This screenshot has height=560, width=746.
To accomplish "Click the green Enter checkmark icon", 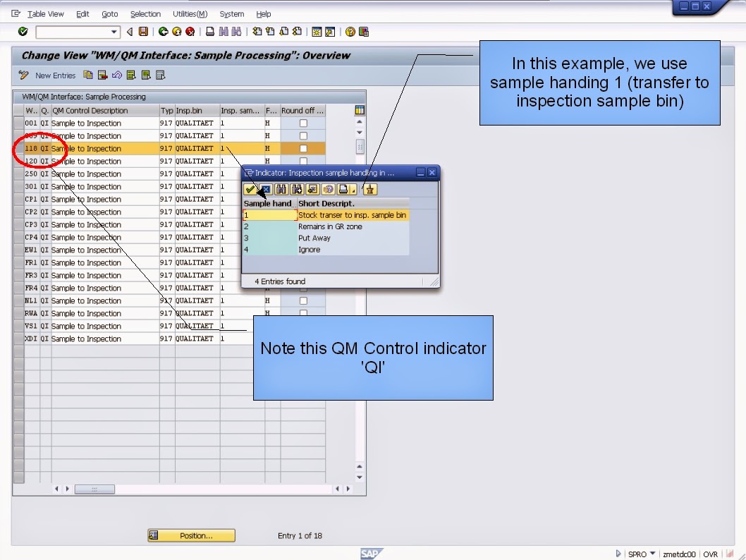I will pyautogui.click(x=21, y=32).
